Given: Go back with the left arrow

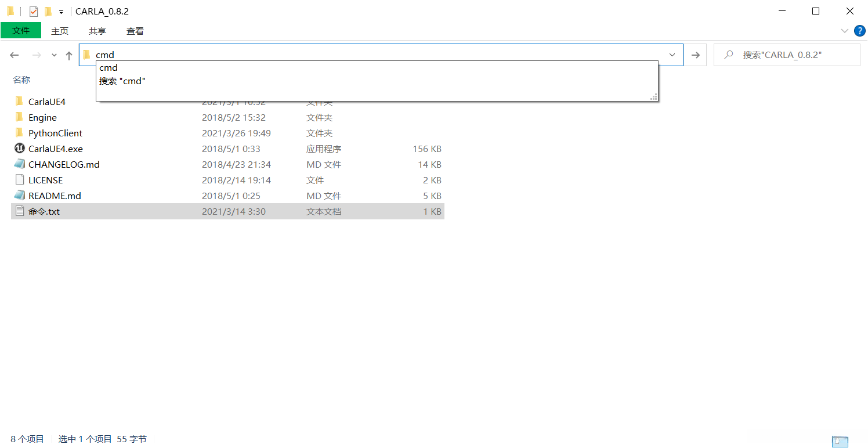Looking at the screenshot, I should click(x=15, y=55).
